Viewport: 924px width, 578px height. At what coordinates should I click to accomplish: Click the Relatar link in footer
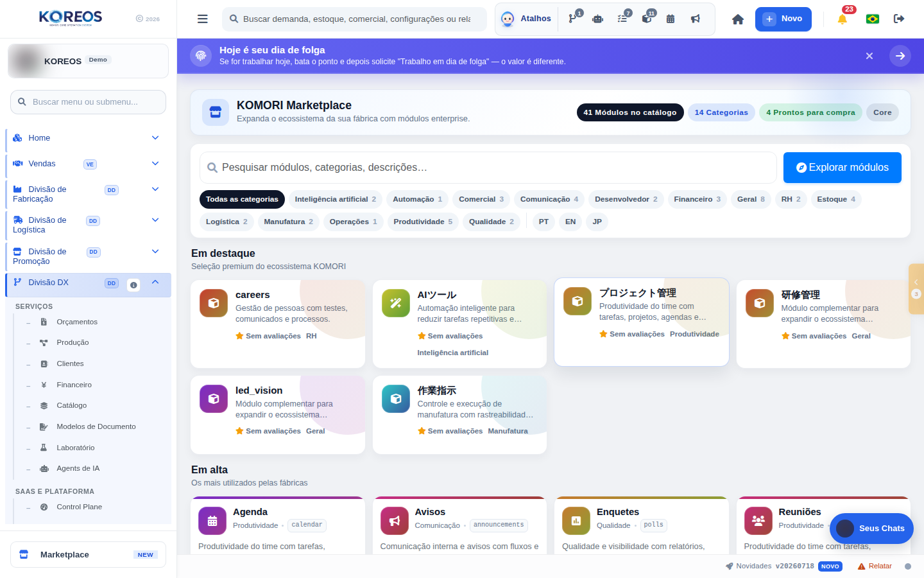[875, 566]
